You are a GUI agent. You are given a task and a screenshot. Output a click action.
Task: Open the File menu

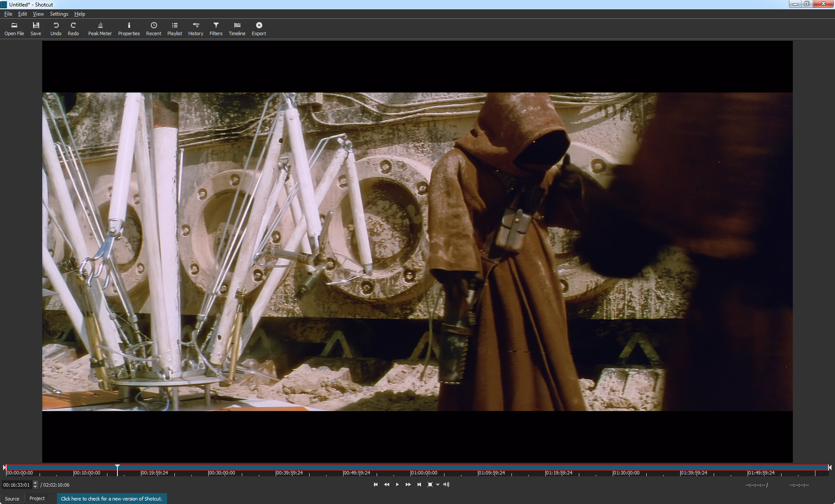(8, 14)
